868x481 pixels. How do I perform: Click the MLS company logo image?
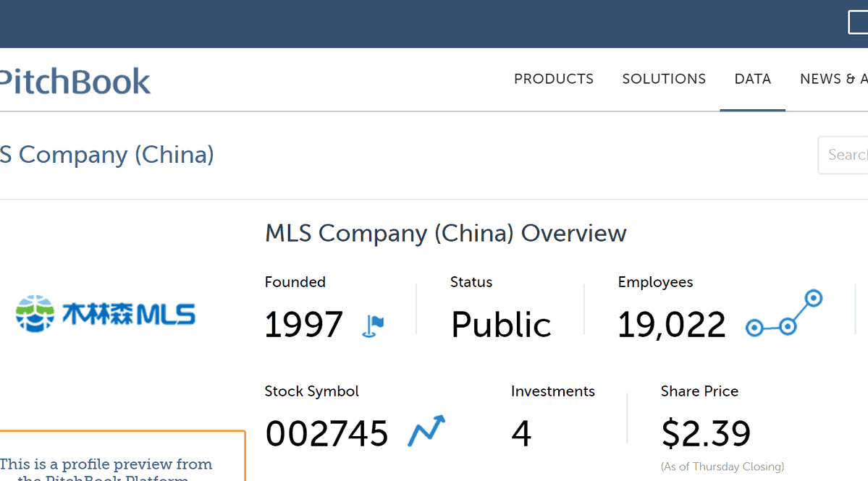click(106, 314)
